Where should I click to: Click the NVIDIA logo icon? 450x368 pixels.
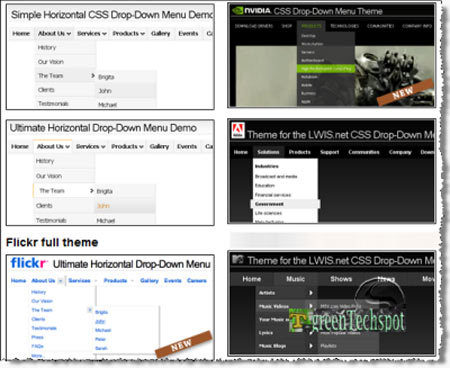pyautogui.click(x=237, y=11)
